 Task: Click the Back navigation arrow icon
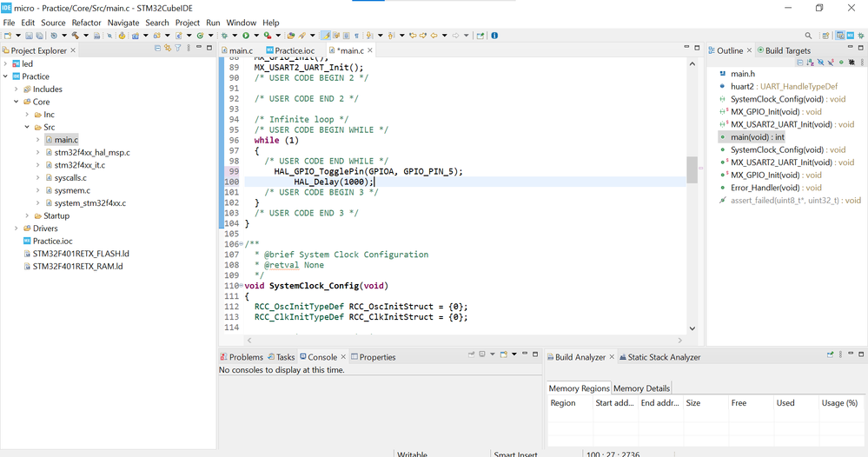pyautogui.click(x=434, y=36)
